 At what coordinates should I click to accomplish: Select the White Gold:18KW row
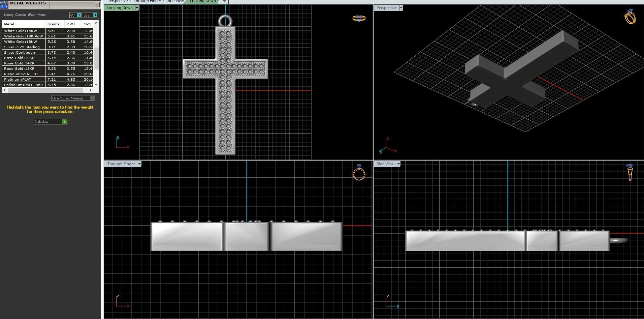tap(48, 41)
